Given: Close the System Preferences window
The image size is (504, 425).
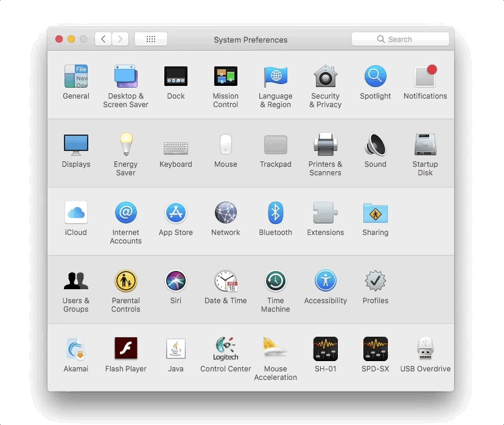Looking at the screenshot, I should [x=59, y=39].
